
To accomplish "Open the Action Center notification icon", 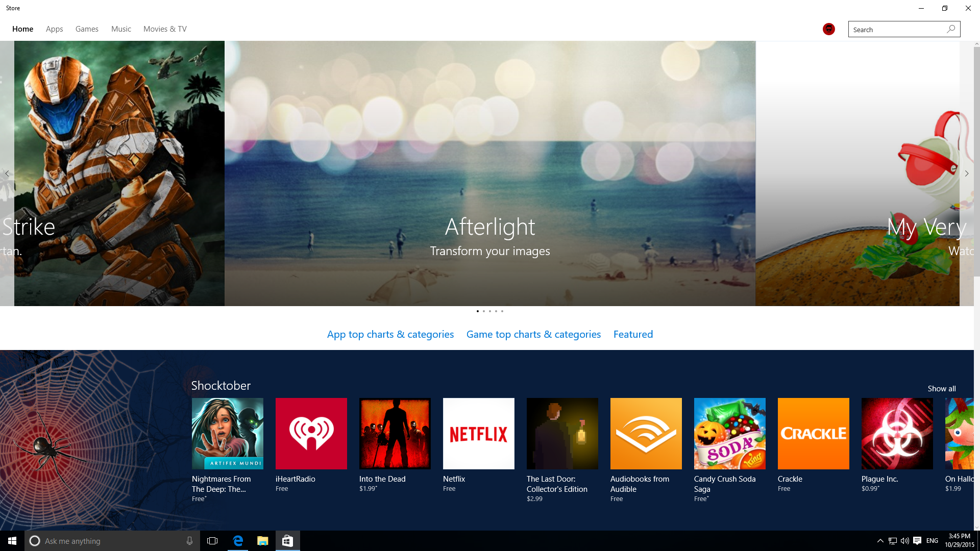I will tap(917, 541).
